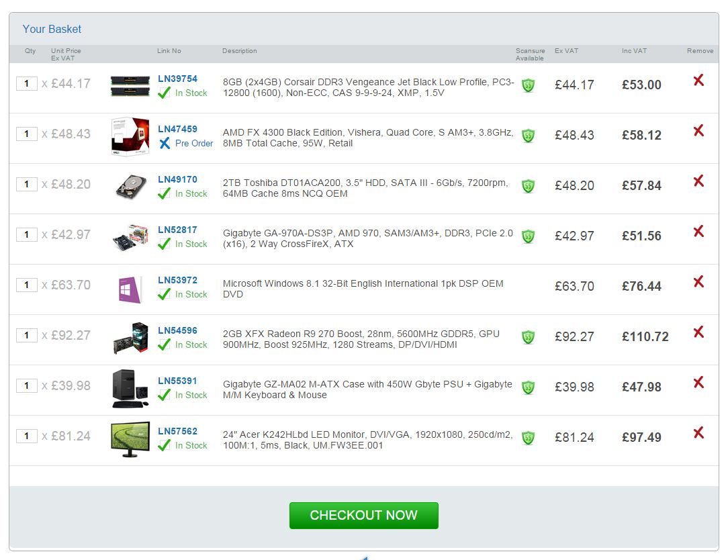This screenshot has height=560, width=728.
Task: Click the Your Basket heading
Action: click(52, 30)
